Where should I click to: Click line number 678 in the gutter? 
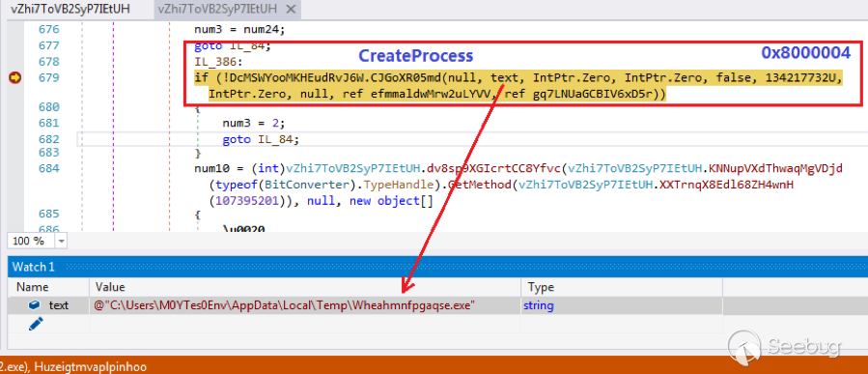pyautogui.click(x=48, y=62)
